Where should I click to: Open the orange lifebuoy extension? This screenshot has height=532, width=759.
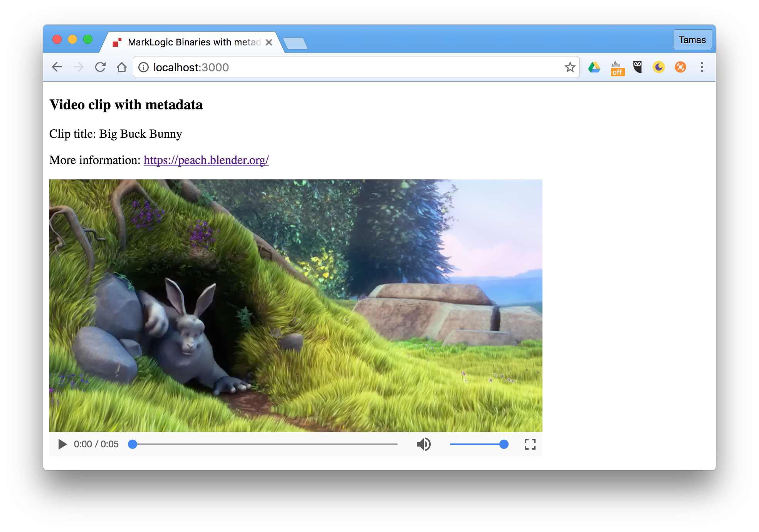click(x=680, y=67)
